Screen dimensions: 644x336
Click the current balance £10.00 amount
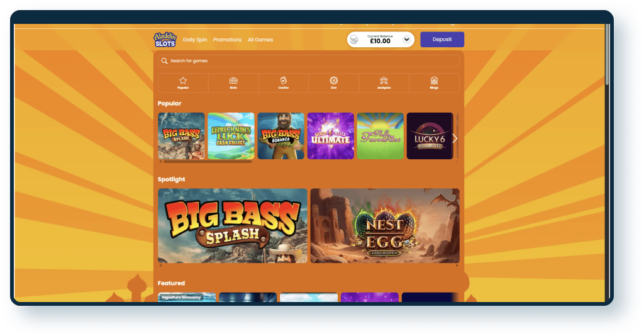pos(380,41)
